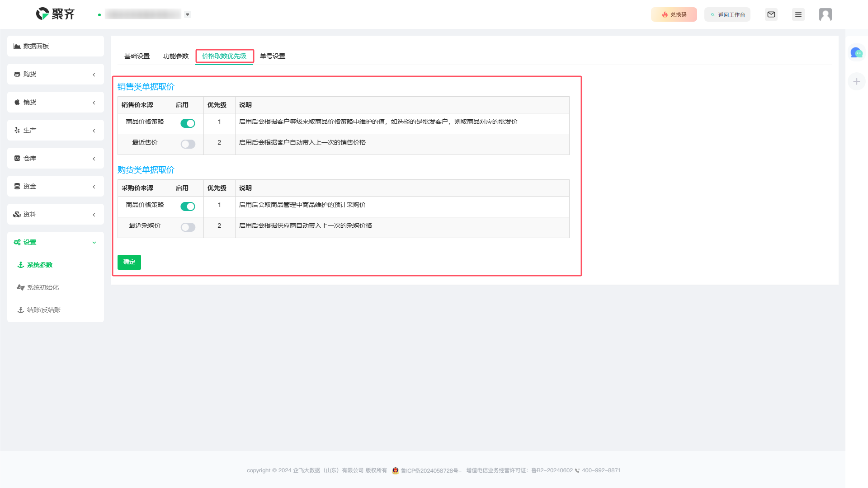
Task: Click the blurred company name field
Action: [x=143, y=14]
